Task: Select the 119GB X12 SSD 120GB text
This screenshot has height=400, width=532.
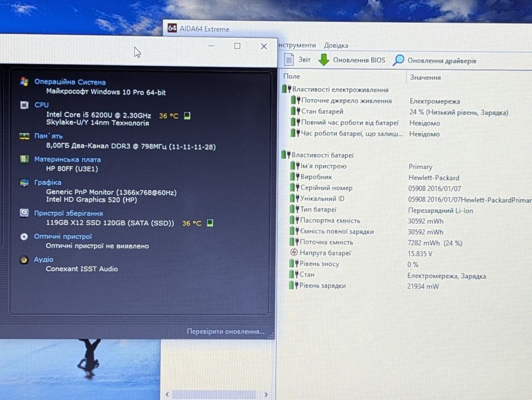Action: point(110,223)
